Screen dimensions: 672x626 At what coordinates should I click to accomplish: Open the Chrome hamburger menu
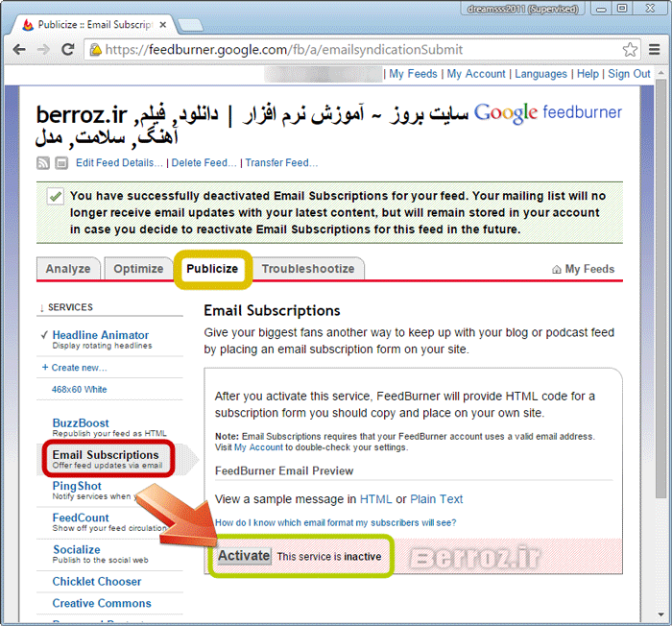coord(654,50)
